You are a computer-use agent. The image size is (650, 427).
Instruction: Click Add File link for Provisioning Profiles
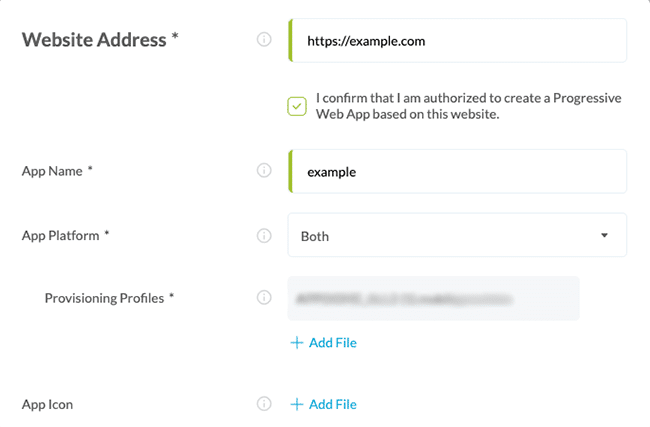coord(332,343)
